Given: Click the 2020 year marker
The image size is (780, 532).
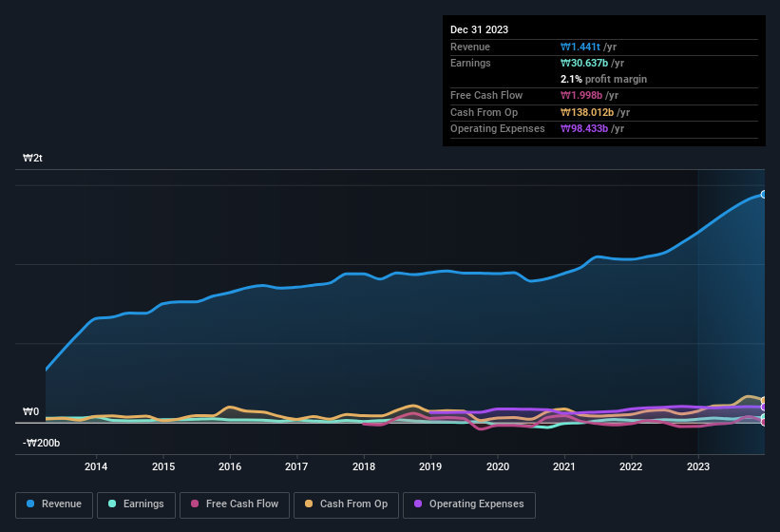Looking at the screenshot, I should 497,466.
